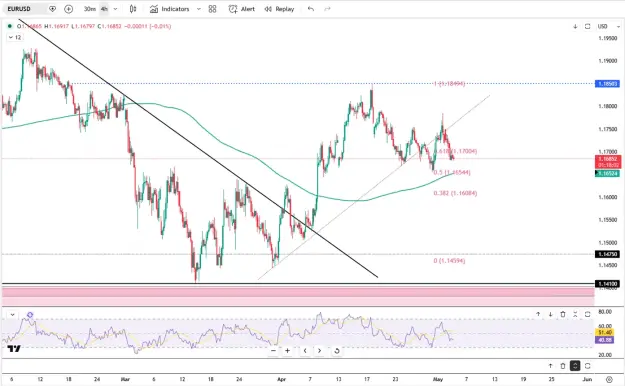Click the purple RSI value label 40.88

pyautogui.click(x=605, y=340)
